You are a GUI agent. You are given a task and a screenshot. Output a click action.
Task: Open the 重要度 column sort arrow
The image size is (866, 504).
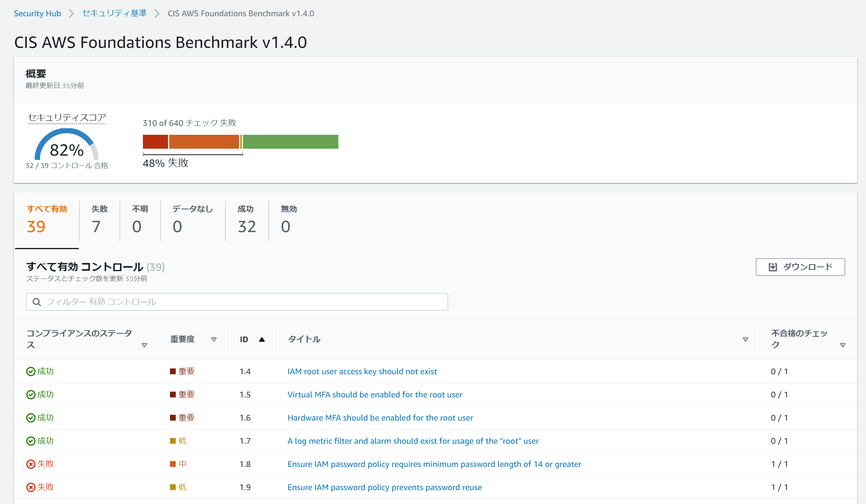[214, 339]
